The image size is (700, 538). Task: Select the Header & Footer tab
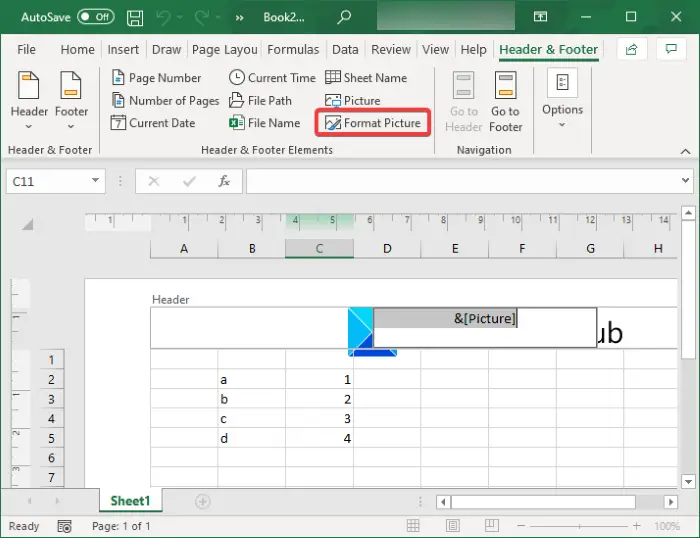click(548, 49)
